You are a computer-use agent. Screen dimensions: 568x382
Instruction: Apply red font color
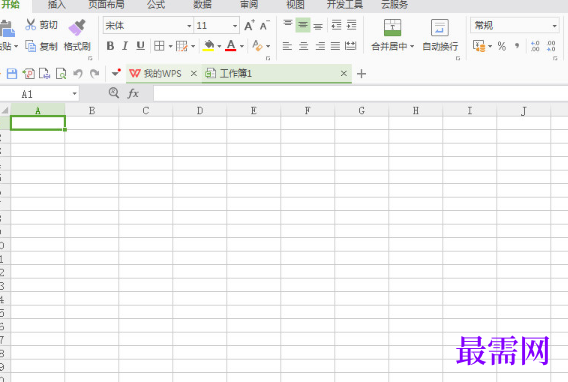tap(231, 46)
